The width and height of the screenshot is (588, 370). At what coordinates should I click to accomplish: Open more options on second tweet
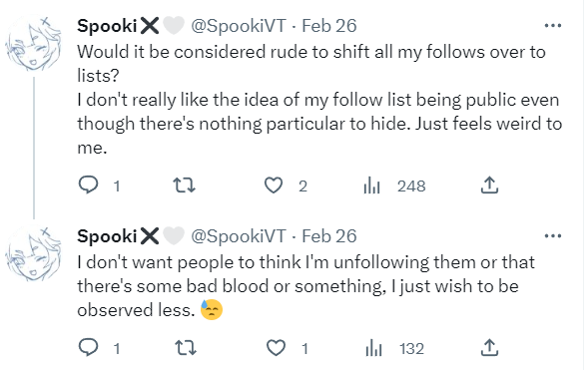pyautogui.click(x=553, y=236)
